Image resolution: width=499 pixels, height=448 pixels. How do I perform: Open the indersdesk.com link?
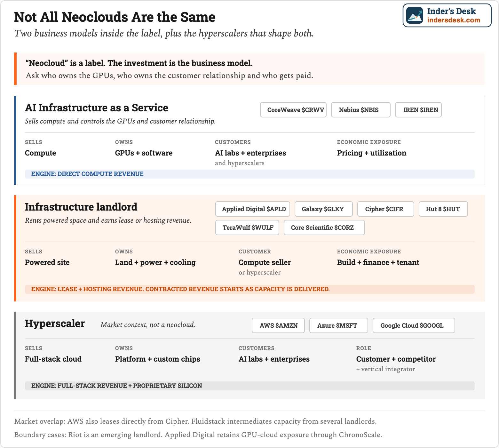pos(454,20)
